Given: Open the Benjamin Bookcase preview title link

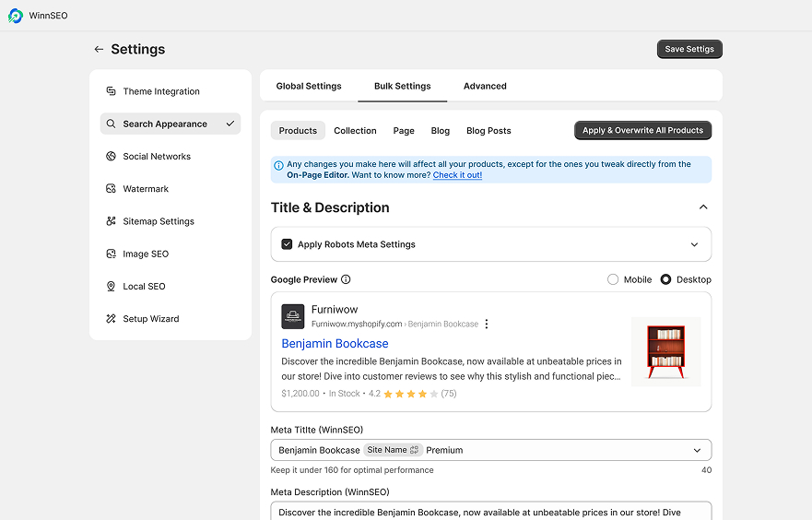Looking at the screenshot, I should coord(335,343).
